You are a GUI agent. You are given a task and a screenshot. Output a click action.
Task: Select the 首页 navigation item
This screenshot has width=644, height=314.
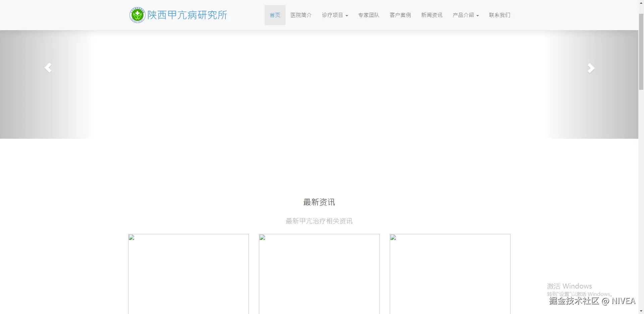[275, 15]
